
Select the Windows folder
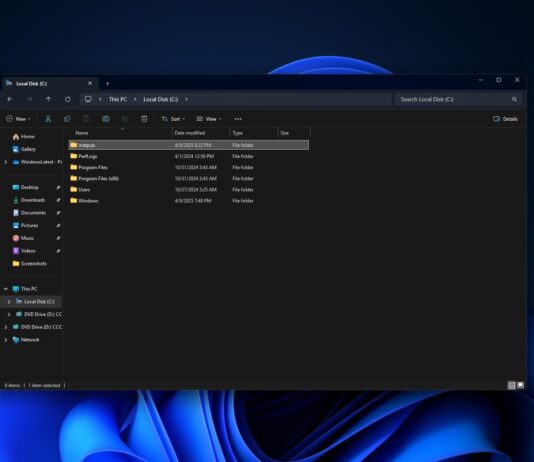click(x=189, y=201)
